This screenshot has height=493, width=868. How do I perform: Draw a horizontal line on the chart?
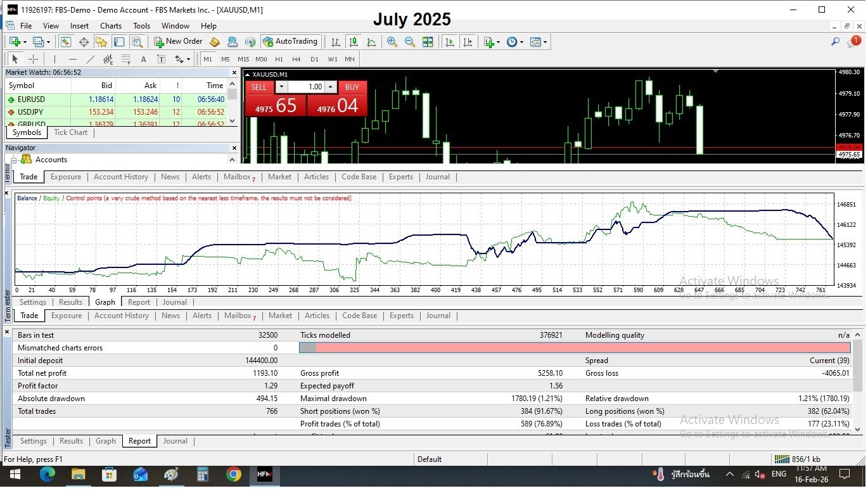tap(73, 60)
